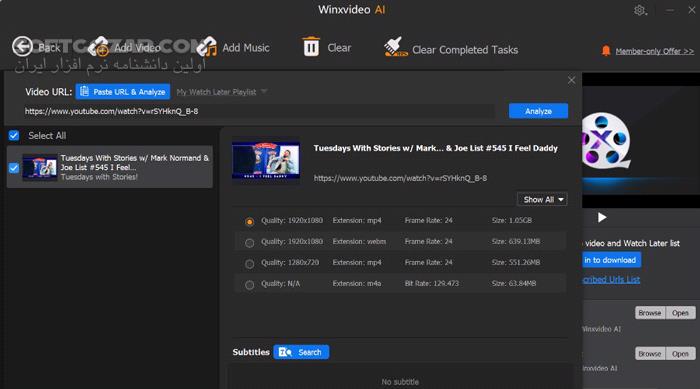This screenshot has width=700, height=389.
Task: Play the preview with the play button
Action: pyautogui.click(x=602, y=218)
